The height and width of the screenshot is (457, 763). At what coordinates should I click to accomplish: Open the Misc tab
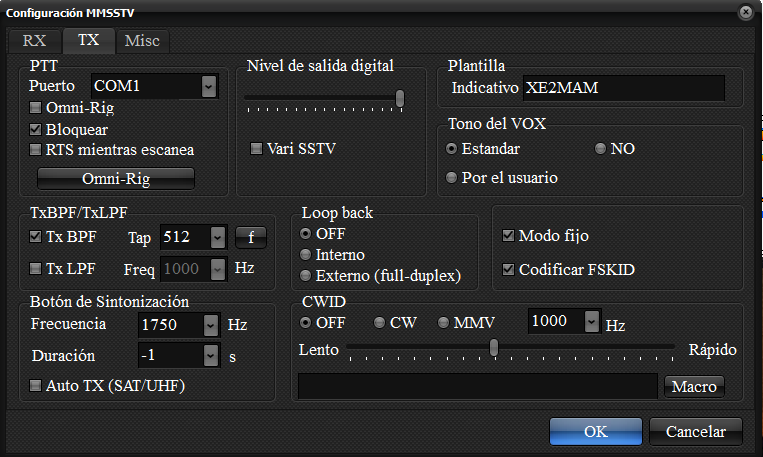click(142, 40)
